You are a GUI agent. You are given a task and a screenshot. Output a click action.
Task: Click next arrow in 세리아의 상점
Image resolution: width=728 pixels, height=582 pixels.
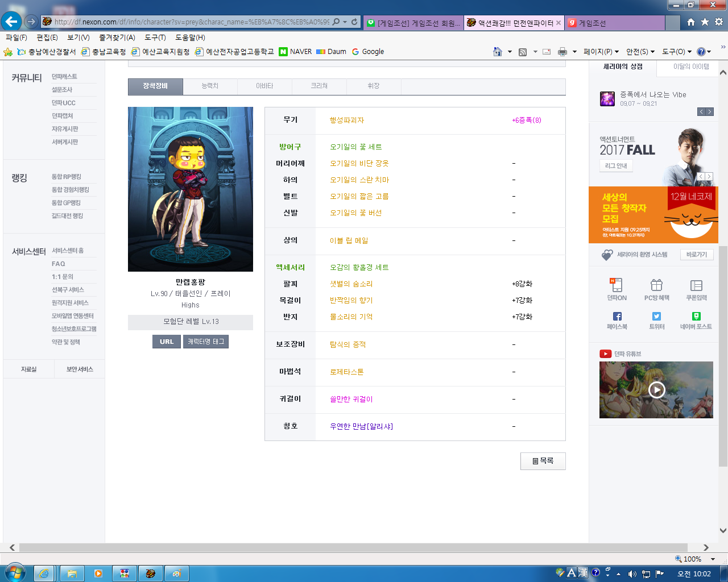coord(709,112)
